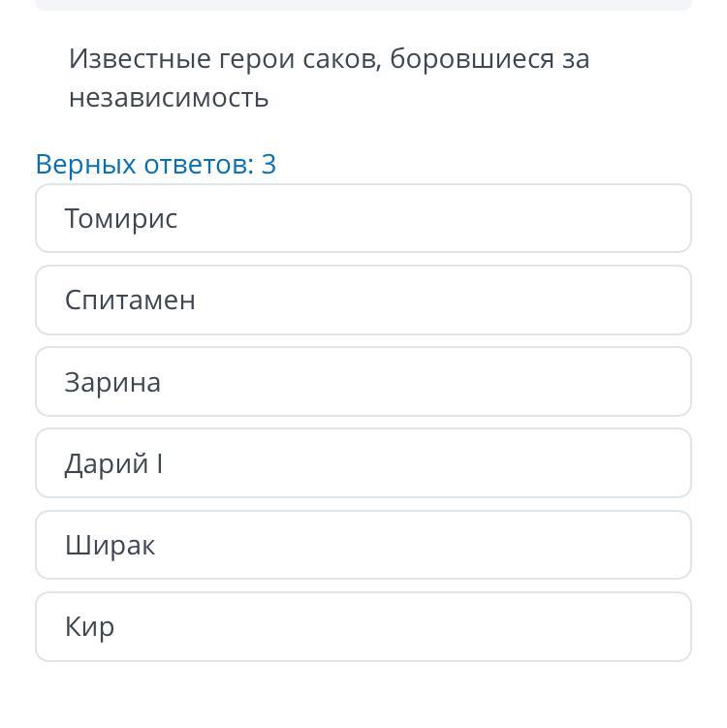
Task: Click the 'Верных ответов: 3' label
Action: pos(156,164)
